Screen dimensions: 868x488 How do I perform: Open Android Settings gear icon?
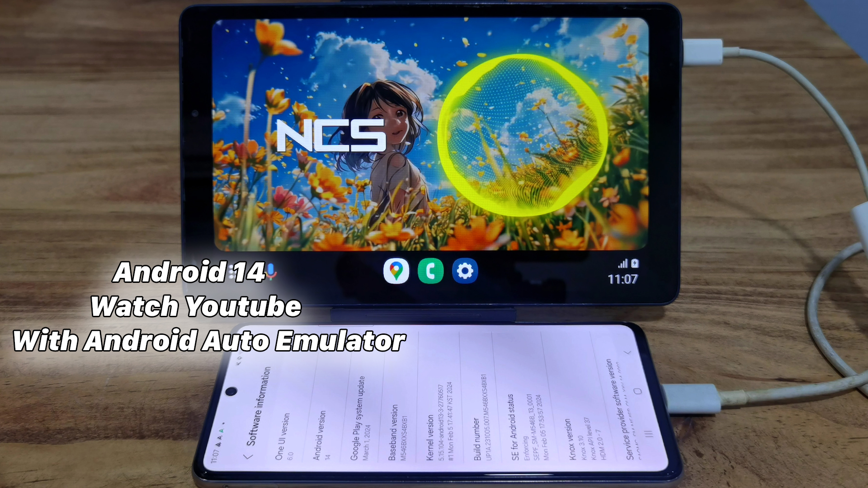466,271
